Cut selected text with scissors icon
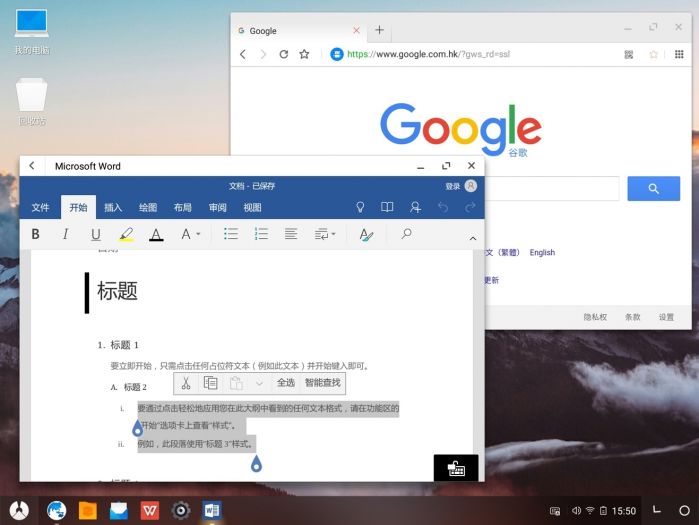The image size is (699, 525). 186,383
